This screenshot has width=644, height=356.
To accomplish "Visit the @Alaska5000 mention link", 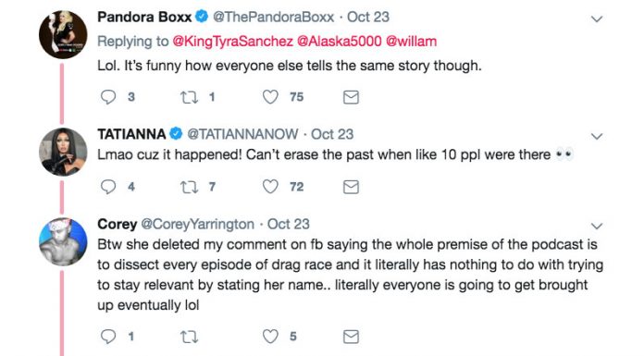I will [340, 42].
